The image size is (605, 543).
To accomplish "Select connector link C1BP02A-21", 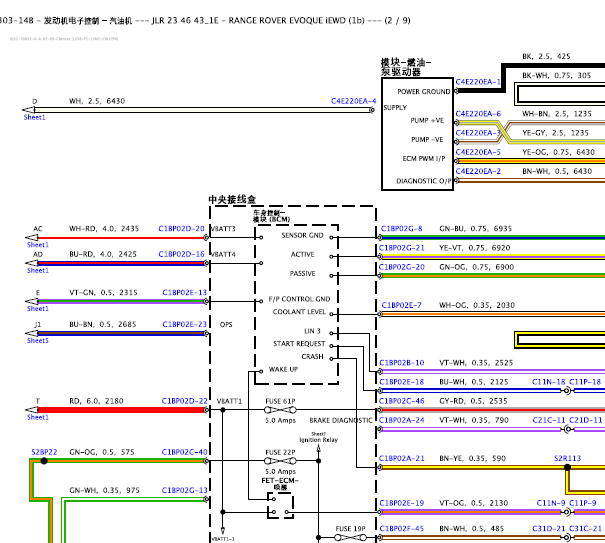I will (x=401, y=458).
